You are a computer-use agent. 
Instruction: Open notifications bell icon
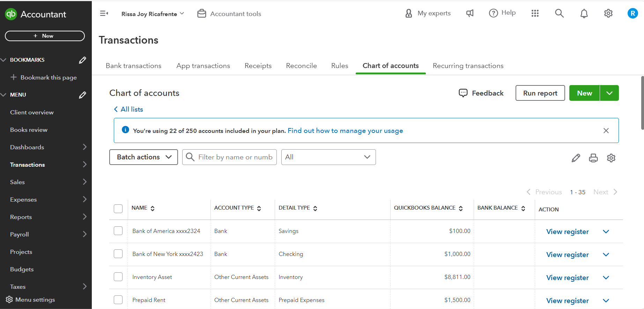(x=584, y=13)
